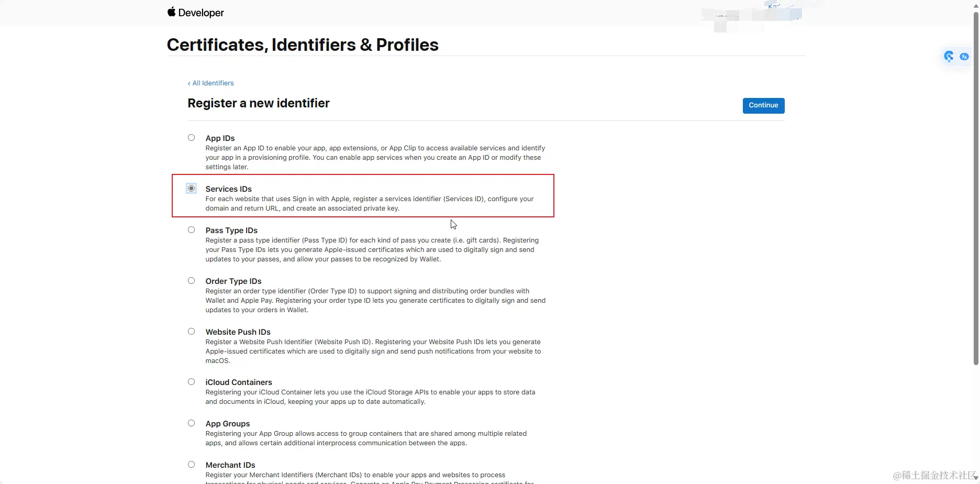Open the translate floating icon
This screenshot has height=484, width=980.
(x=964, y=57)
